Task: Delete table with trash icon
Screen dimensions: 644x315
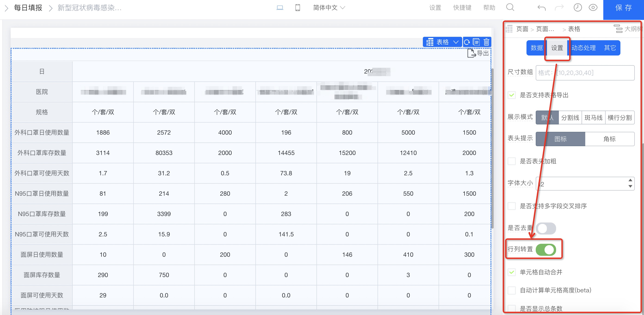Action: pyautogui.click(x=486, y=42)
